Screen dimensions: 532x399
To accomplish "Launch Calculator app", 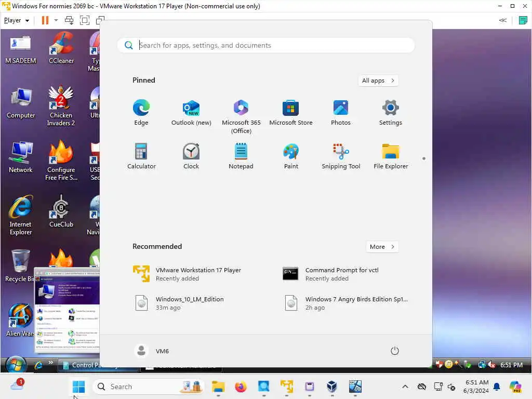I will [141, 156].
